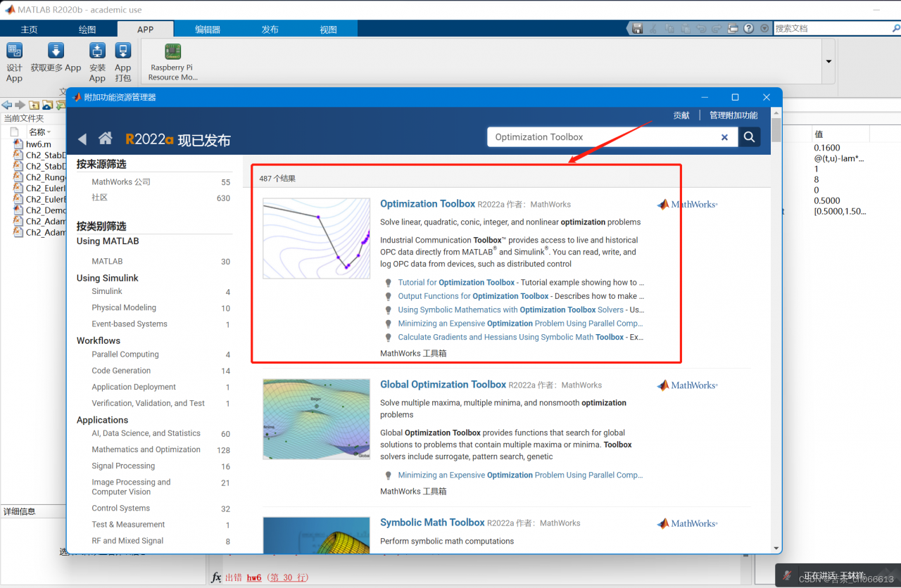Open Output Functions for Optimization Toolbox link

click(473, 296)
